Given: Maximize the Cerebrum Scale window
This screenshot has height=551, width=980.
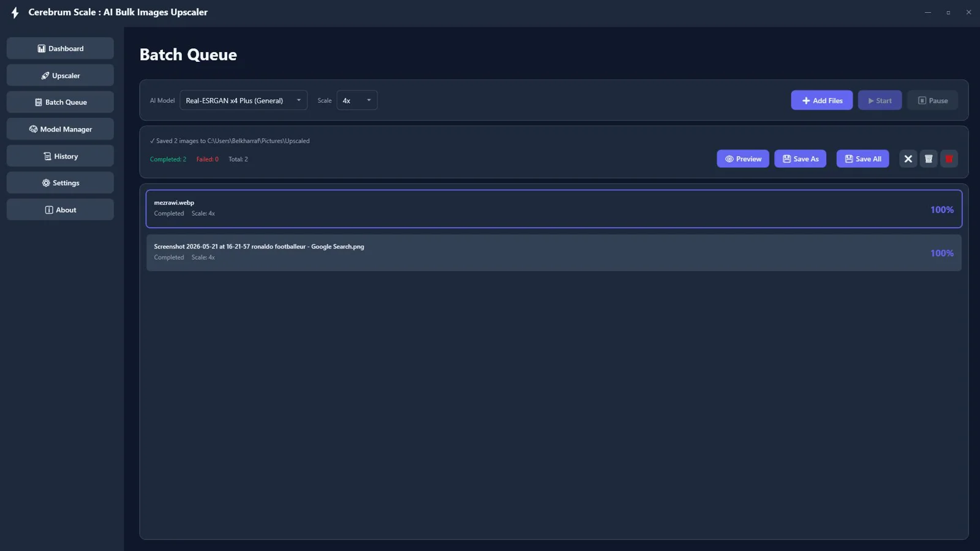Looking at the screenshot, I should point(948,12).
